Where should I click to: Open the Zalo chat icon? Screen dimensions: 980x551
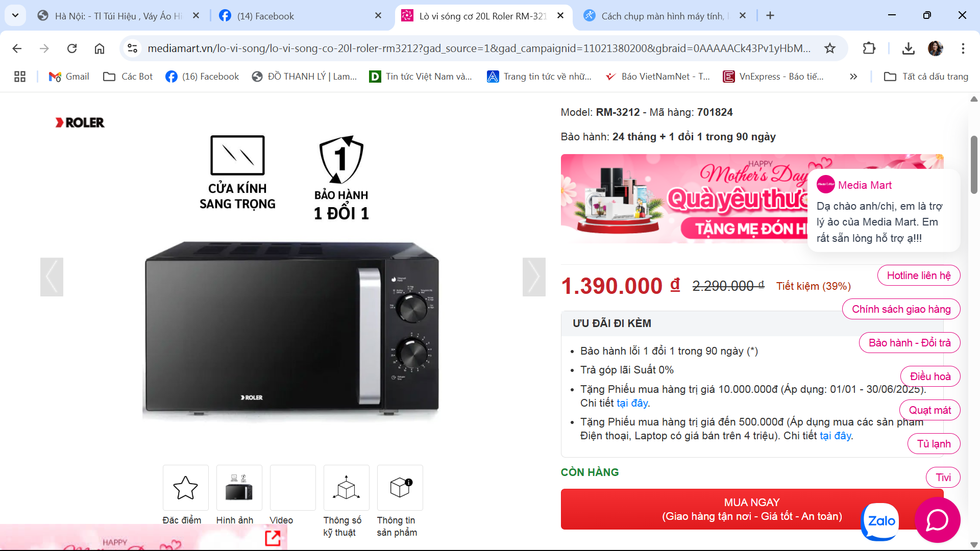coord(880,521)
